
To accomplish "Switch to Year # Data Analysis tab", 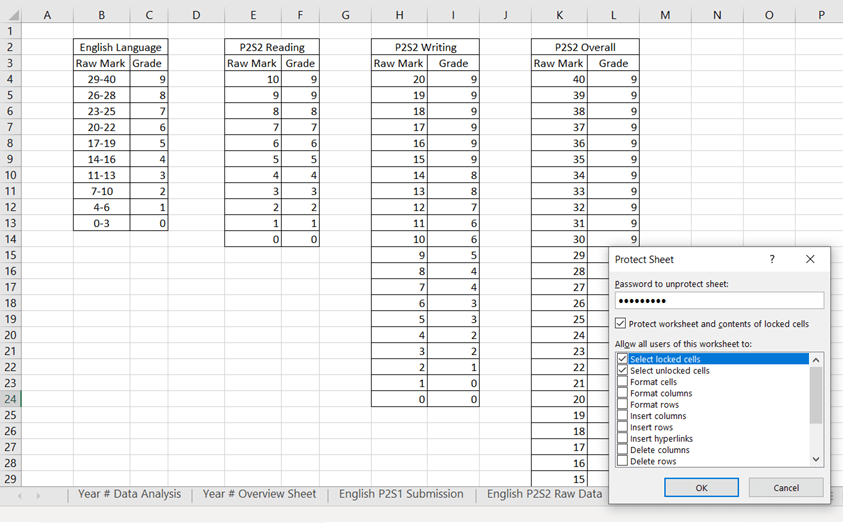I will [129, 494].
